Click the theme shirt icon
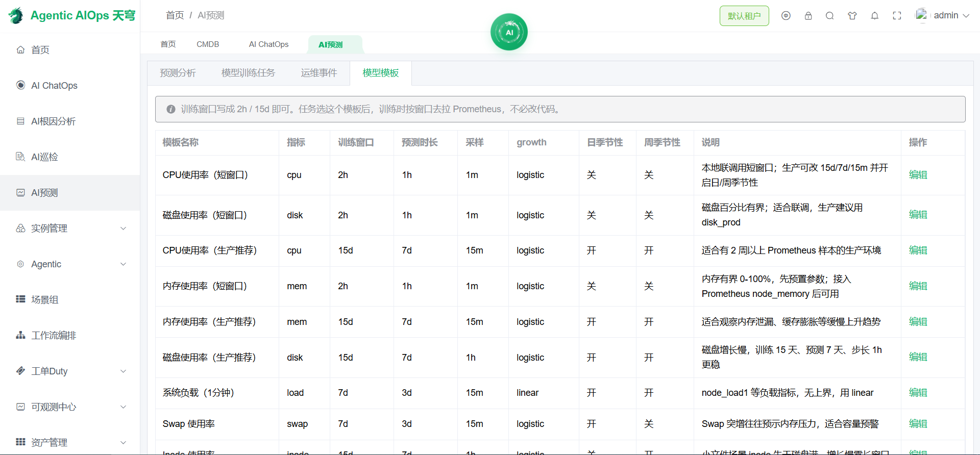 pos(852,16)
